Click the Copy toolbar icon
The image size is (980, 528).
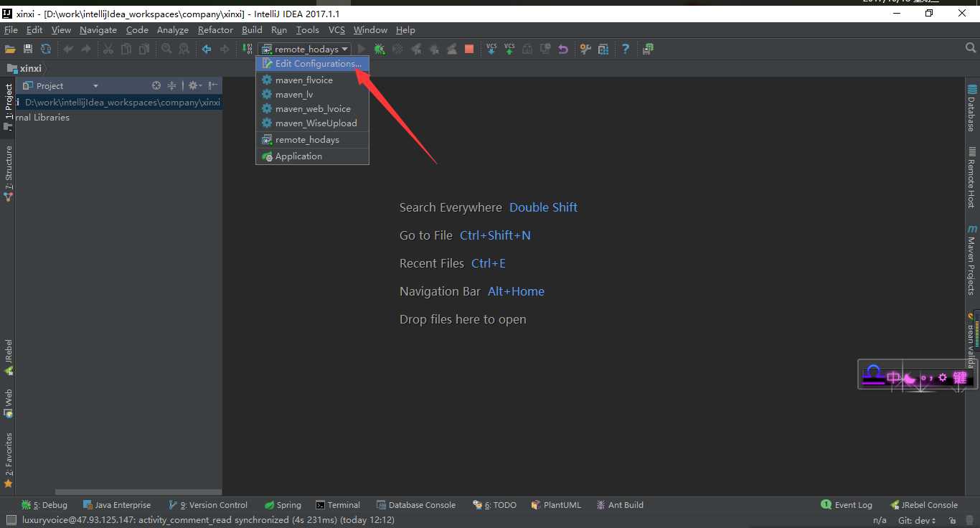[x=126, y=49]
